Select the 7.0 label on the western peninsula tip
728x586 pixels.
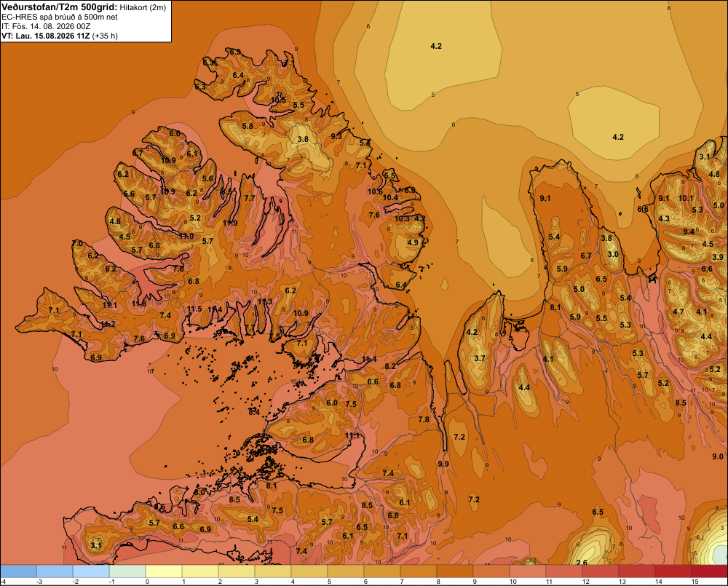[78, 243]
